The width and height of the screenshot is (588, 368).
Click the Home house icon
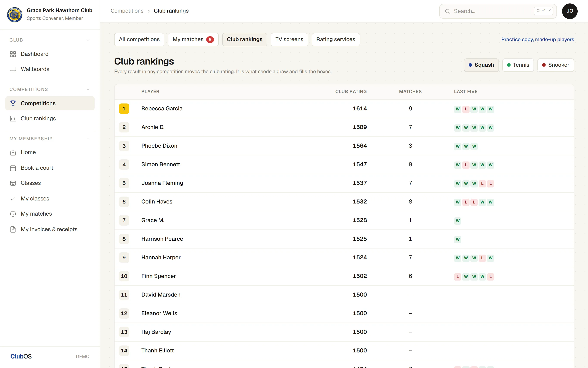click(x=13, y=152)
